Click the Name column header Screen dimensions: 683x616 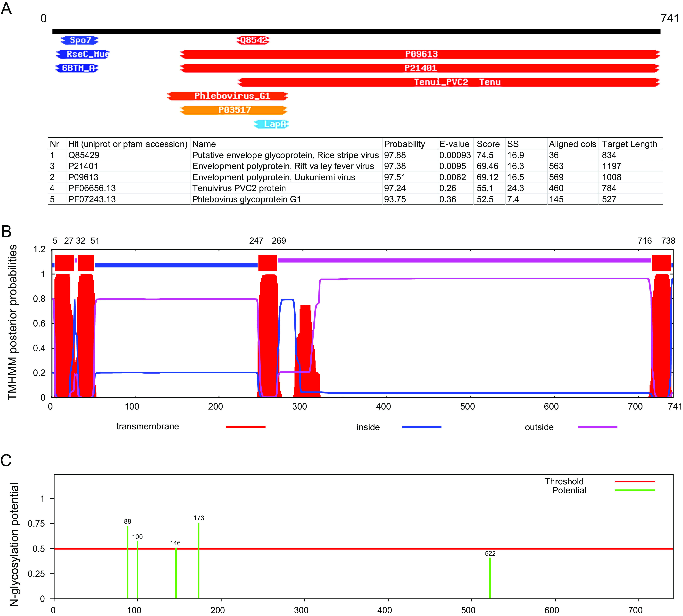(x=204, y=144)
